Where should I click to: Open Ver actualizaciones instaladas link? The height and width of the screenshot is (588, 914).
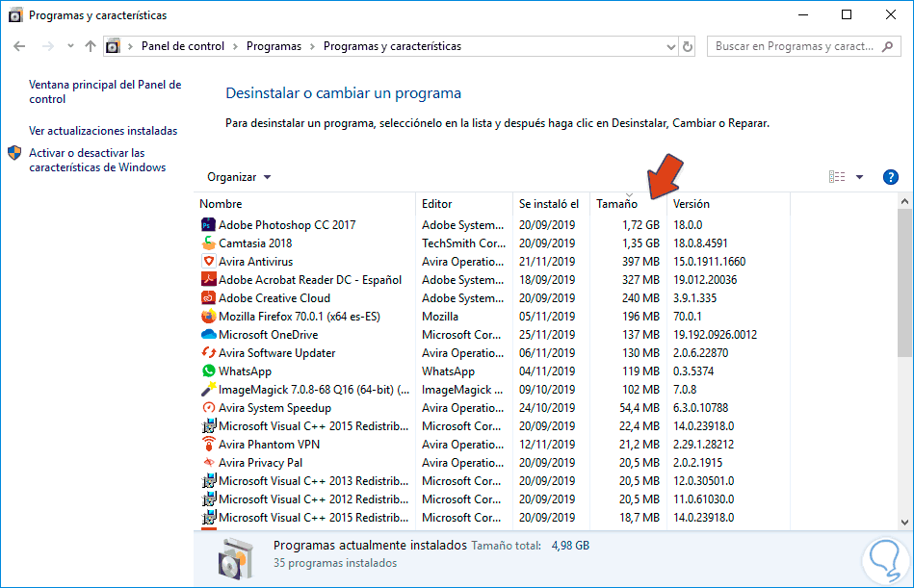tap(103, 131)
